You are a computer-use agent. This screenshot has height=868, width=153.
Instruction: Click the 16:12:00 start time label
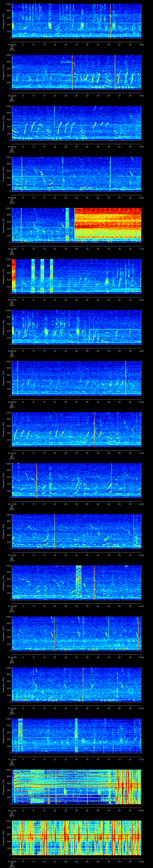(x=12, y=555)
